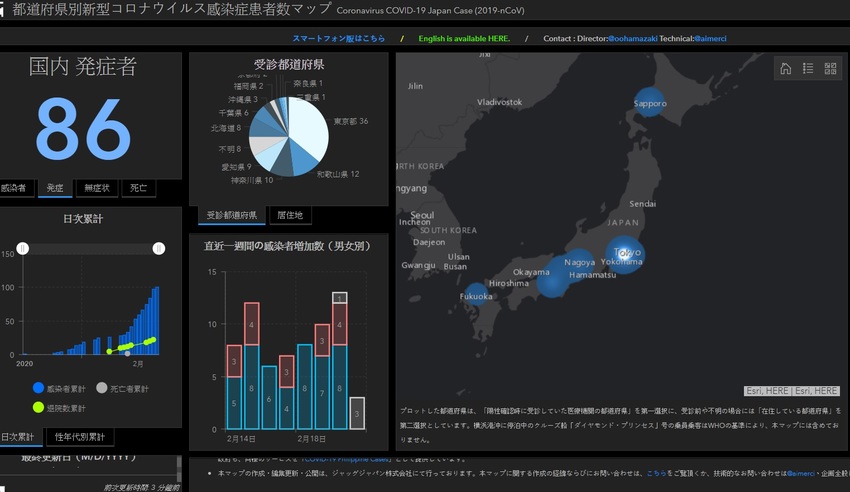Image resolution: width=850 pixels, height=492 pixels.
Task: Click the Sapporo cluster bubble on map
Action: (x=649, y=102)
